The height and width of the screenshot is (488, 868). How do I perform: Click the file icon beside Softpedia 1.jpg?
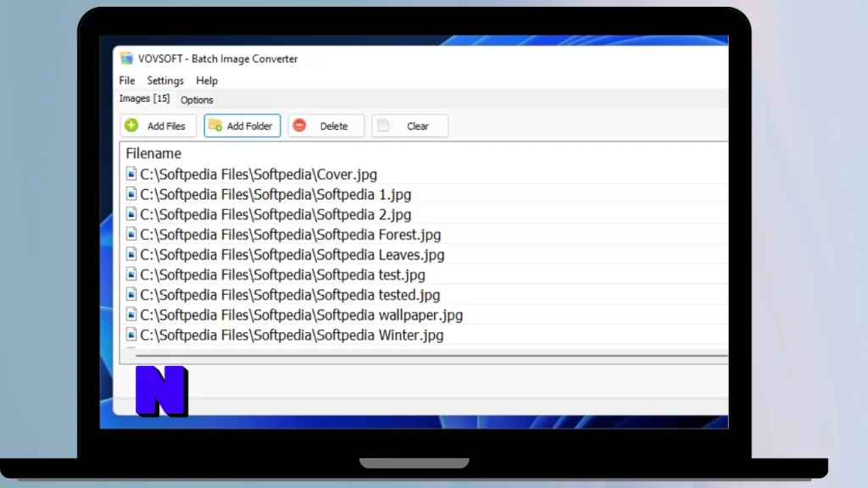tap(131, 194)
